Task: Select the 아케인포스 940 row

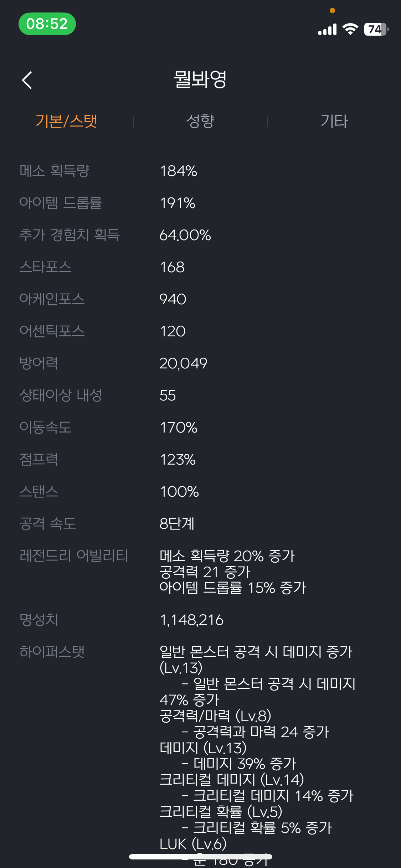Action: point(200,299)
